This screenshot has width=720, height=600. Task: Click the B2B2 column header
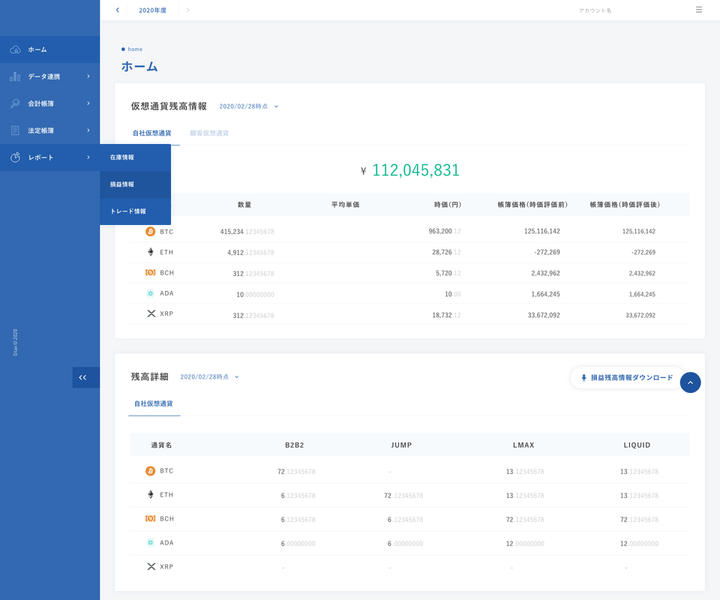[x=294, y=445]
